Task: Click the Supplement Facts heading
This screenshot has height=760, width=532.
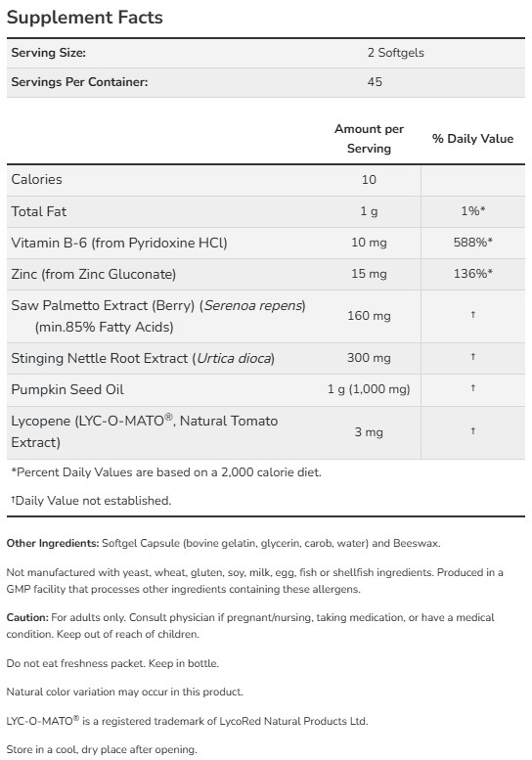Action: (85, 18)
